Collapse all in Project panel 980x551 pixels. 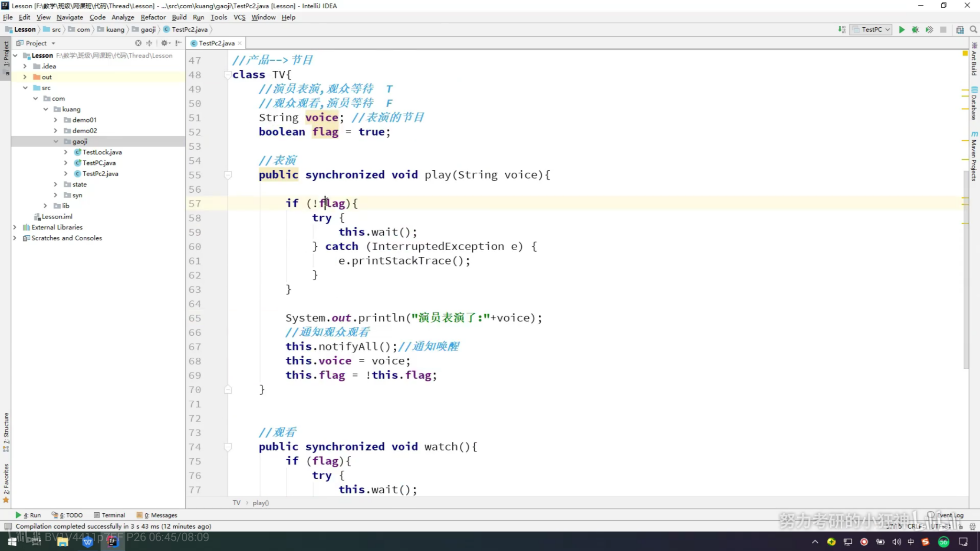149,43
